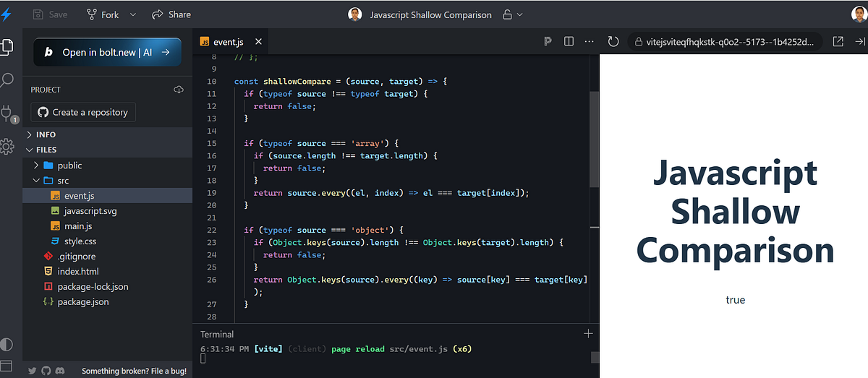Collapse the src folder
This screenshot has height=378, width=868.
tap(107, 180)
